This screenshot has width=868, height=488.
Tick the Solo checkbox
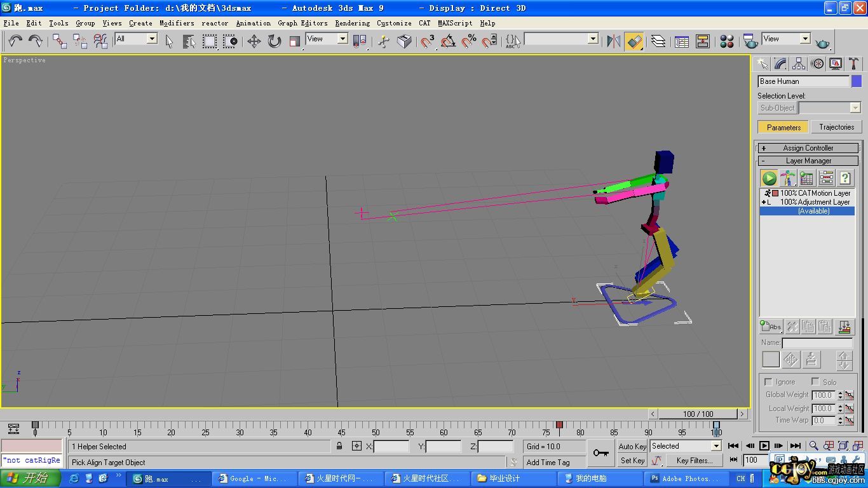tap(815, 382)
